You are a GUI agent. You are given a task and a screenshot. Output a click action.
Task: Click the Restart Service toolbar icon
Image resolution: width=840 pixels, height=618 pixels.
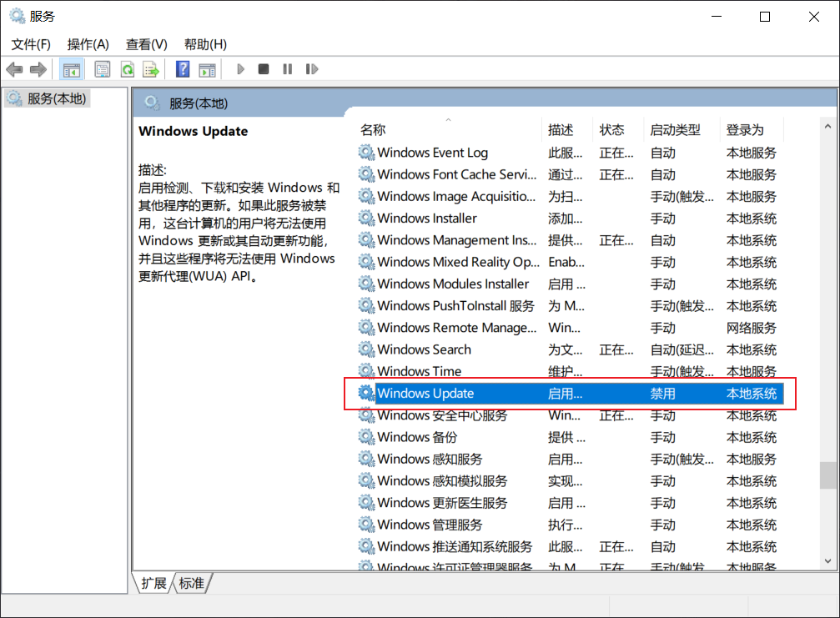point(312,69)
